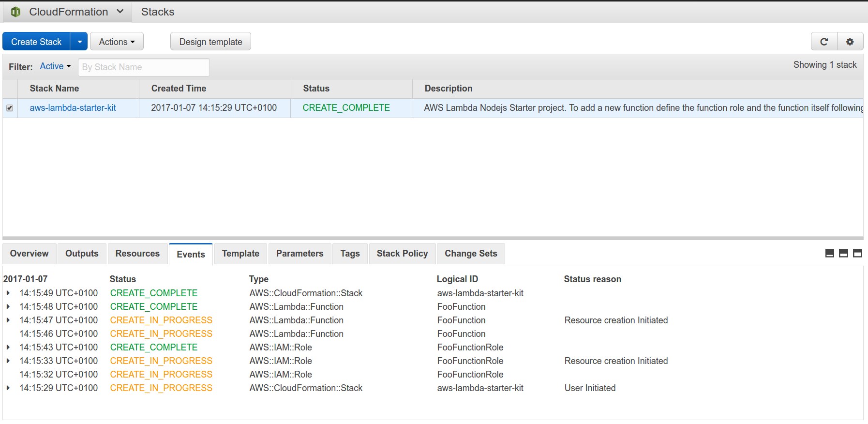
Task: Set detail pane to half height icon
Action: click(x=843, y=253)
